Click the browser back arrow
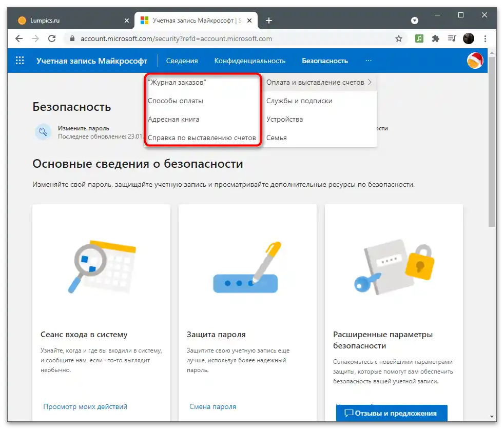The width and height of the screenshot is (504, 429). point(19,38)
